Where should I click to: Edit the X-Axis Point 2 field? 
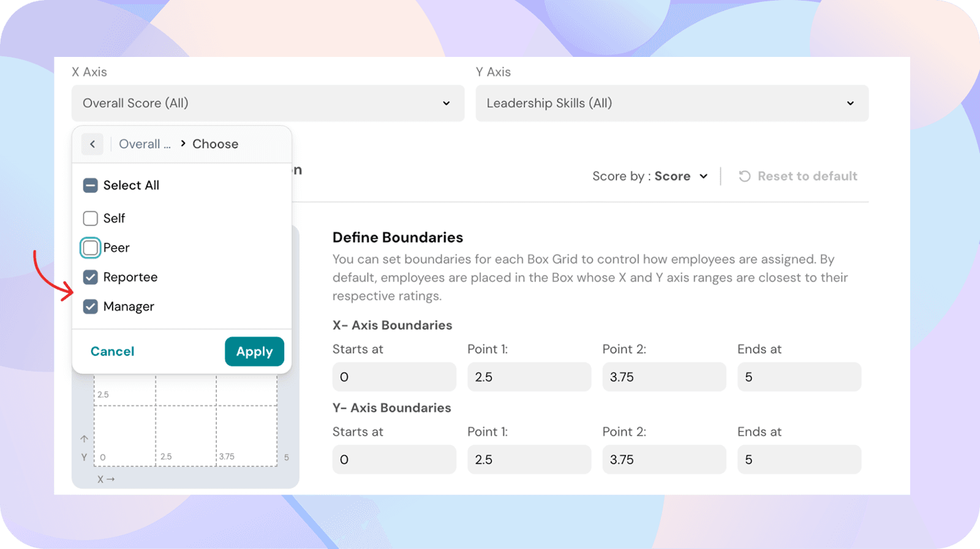664,377
